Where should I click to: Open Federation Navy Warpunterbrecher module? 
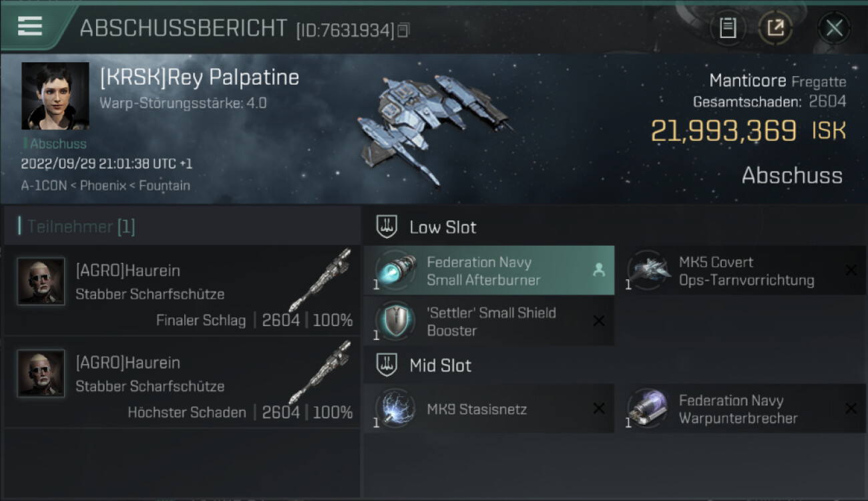tap(745, 408)
